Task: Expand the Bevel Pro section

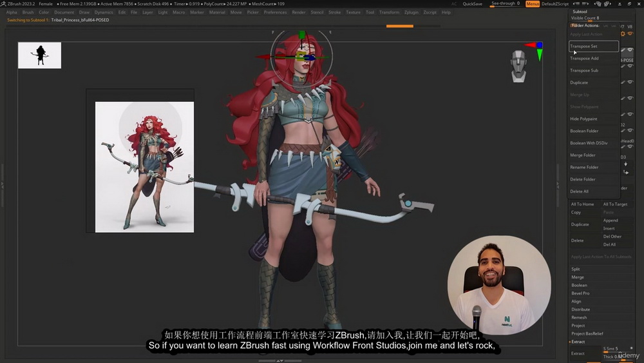Action: (x=580, y=293)
